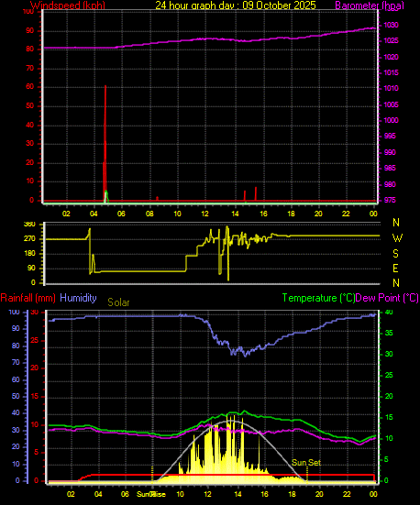Click the dotted Sun Set marker line
This screenshot has height=505, width=420.
(307, 474)
